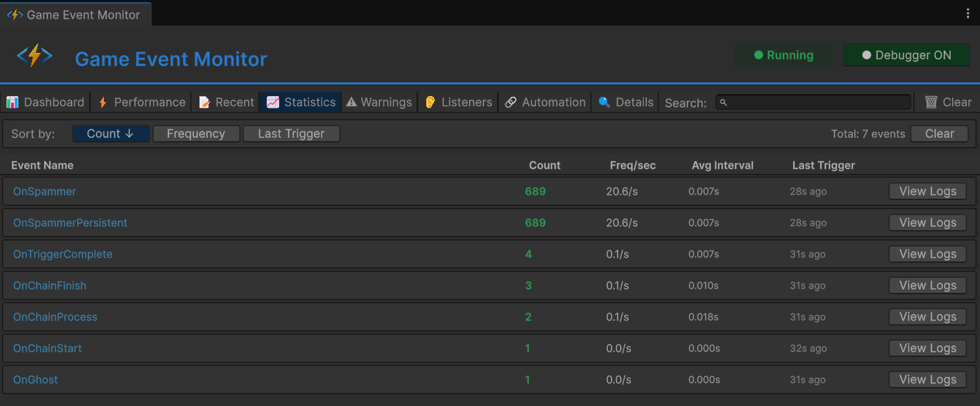Open the OnGhost event link

point(35,379)
